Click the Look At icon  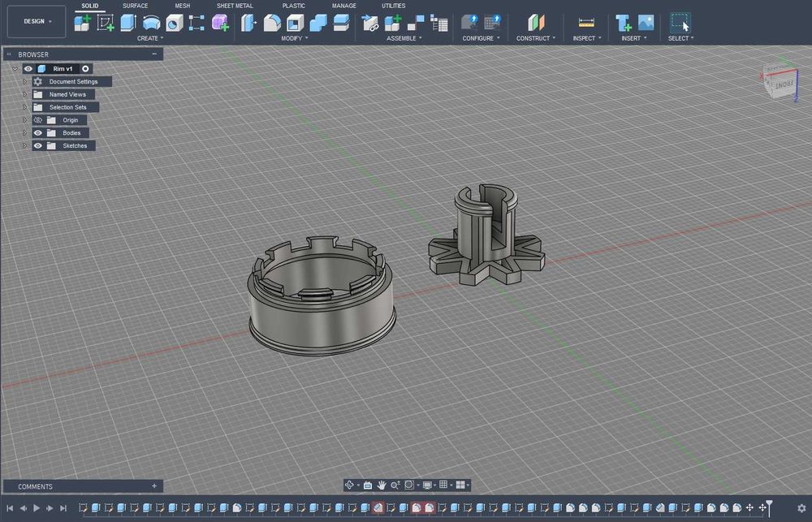click(x=368, y=485)
